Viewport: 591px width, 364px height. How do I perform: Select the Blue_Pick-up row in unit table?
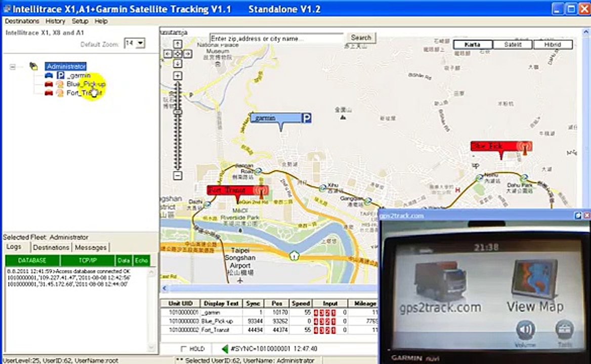point(269,321)
